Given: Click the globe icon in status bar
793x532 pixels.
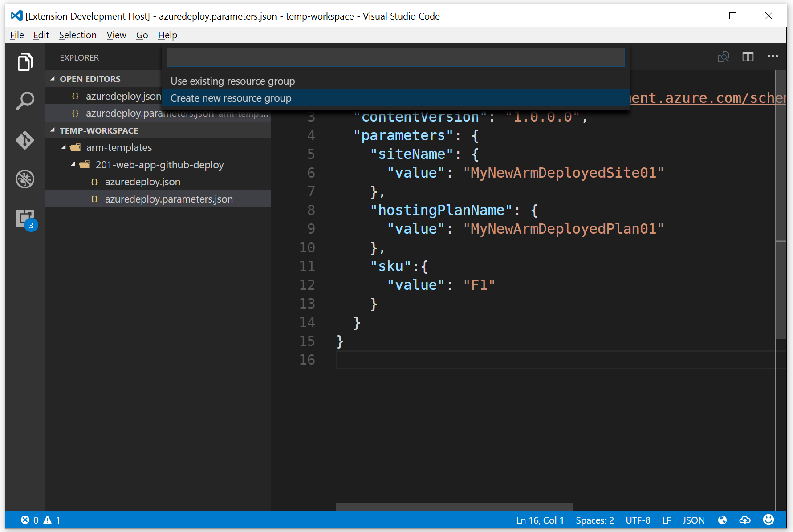Looking at the screenshot, I should 722,520.
